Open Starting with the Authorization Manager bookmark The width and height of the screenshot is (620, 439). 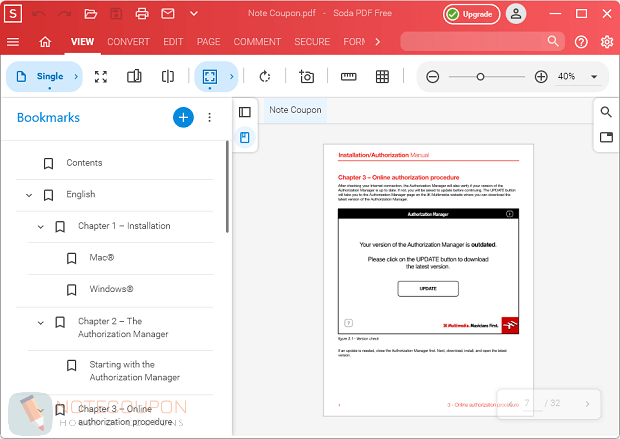[134, 371]
